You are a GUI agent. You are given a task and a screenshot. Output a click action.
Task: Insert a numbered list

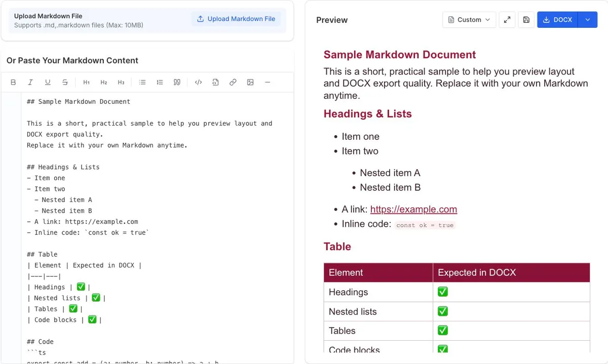(160, 82)
